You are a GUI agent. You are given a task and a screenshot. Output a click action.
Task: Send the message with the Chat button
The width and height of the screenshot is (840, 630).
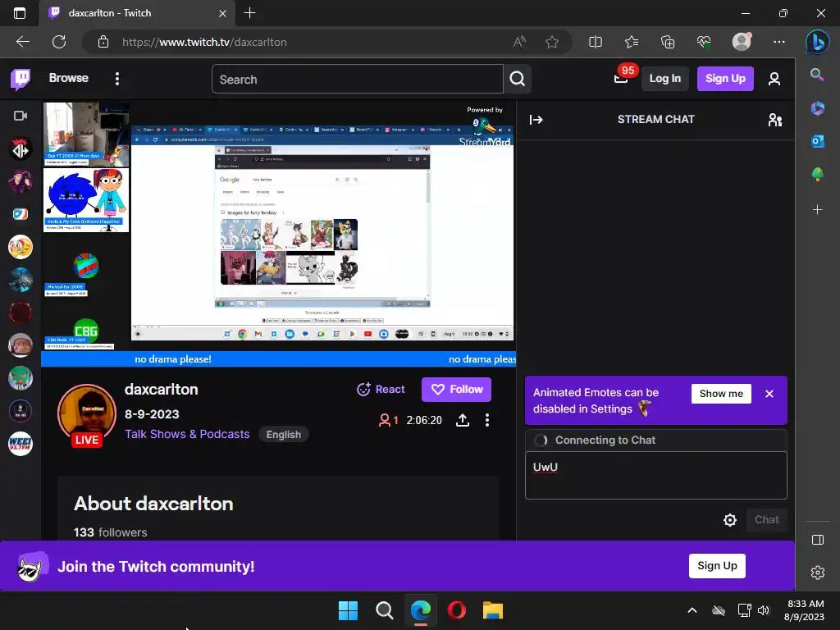[x=767, y=519]
